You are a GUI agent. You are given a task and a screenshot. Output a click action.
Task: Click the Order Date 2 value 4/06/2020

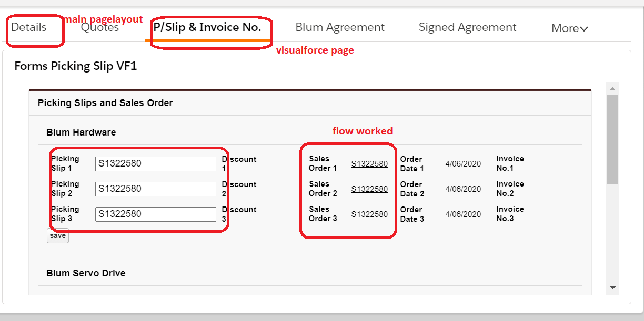(463, 189)
